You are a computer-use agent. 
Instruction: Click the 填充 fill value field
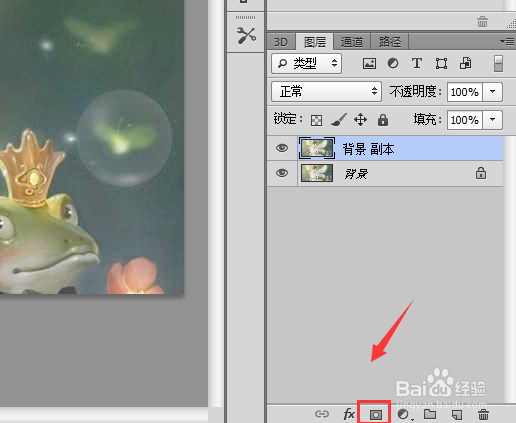coord(465,120)
